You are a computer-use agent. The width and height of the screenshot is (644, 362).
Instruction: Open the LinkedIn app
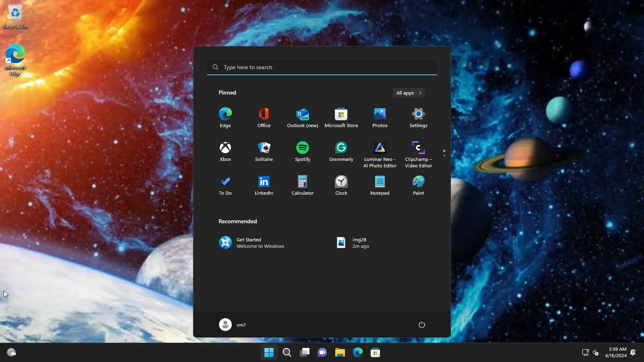(264, 185)
